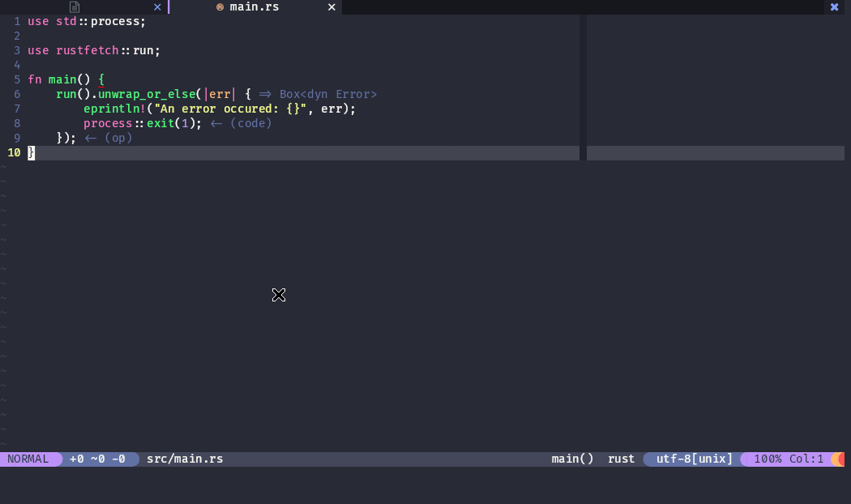851x504 pixels.
Task: Click the '(op)' inlay hint
Action: pyautogui.click(x=118, y=139)
